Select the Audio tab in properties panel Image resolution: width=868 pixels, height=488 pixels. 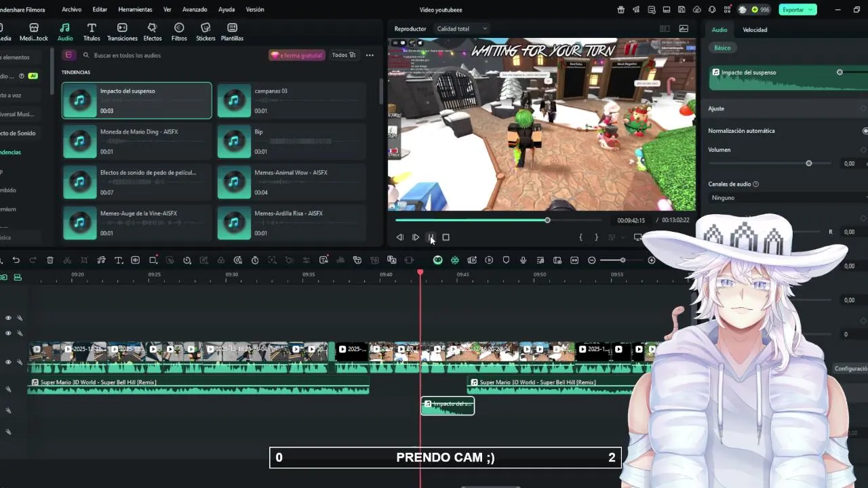719,30
